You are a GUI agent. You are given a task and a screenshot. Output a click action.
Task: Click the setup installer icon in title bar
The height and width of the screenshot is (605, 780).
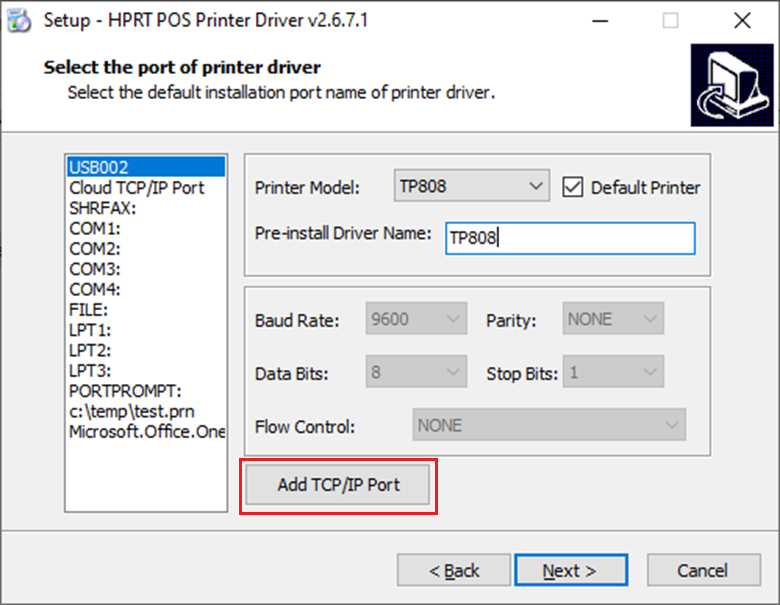19,20
